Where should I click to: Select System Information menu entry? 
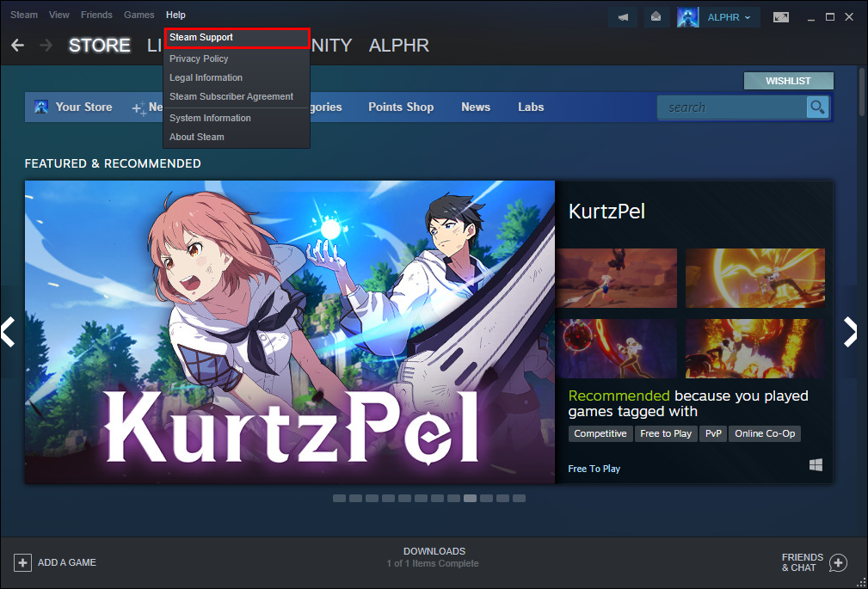tap(237, 118)
